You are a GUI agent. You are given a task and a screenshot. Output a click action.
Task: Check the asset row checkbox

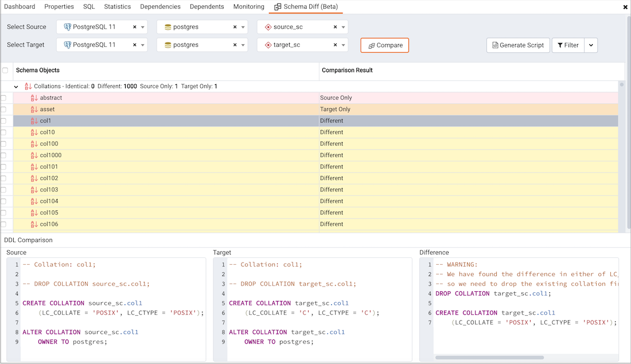pyautogui.click(x=3, y=109)
